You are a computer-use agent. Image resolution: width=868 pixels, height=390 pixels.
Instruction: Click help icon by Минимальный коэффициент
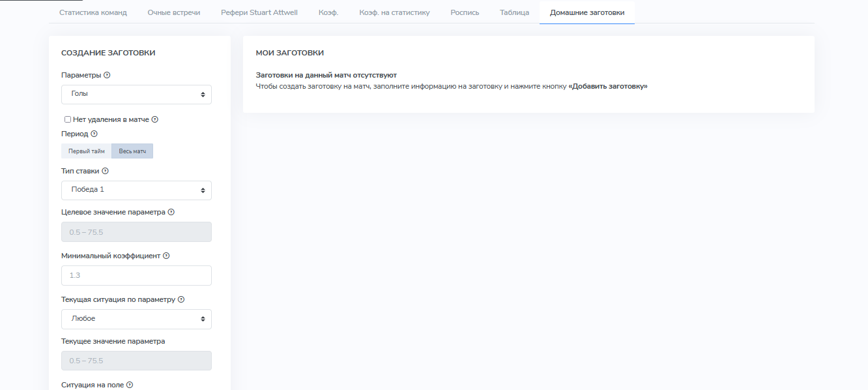[166, 256]
